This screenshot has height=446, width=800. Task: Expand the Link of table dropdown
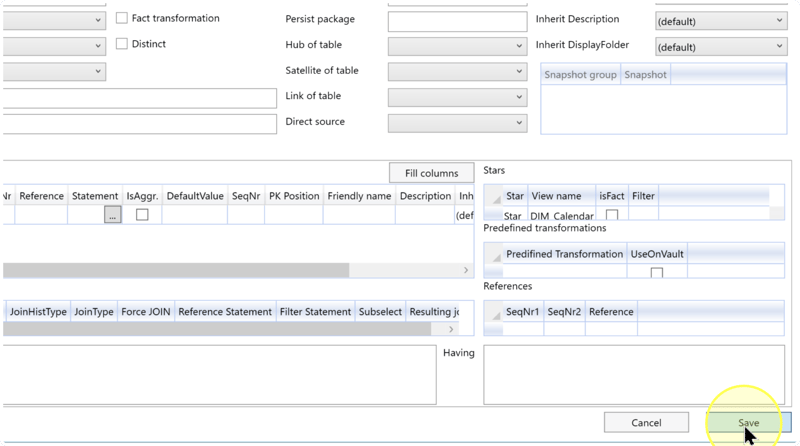coord(457,97)
